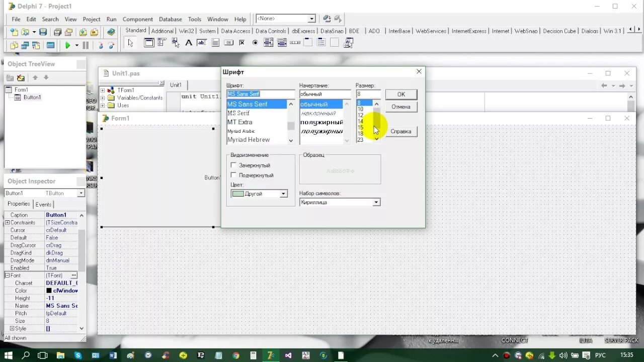
Task: Collapse the Font property node
Action: 7,275
